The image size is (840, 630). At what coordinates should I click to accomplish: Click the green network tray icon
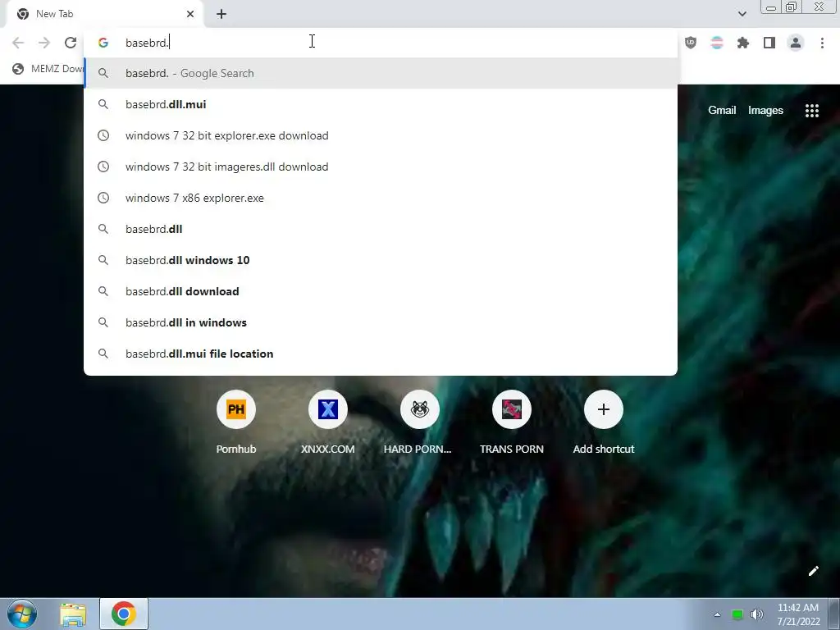coord(737,614)
